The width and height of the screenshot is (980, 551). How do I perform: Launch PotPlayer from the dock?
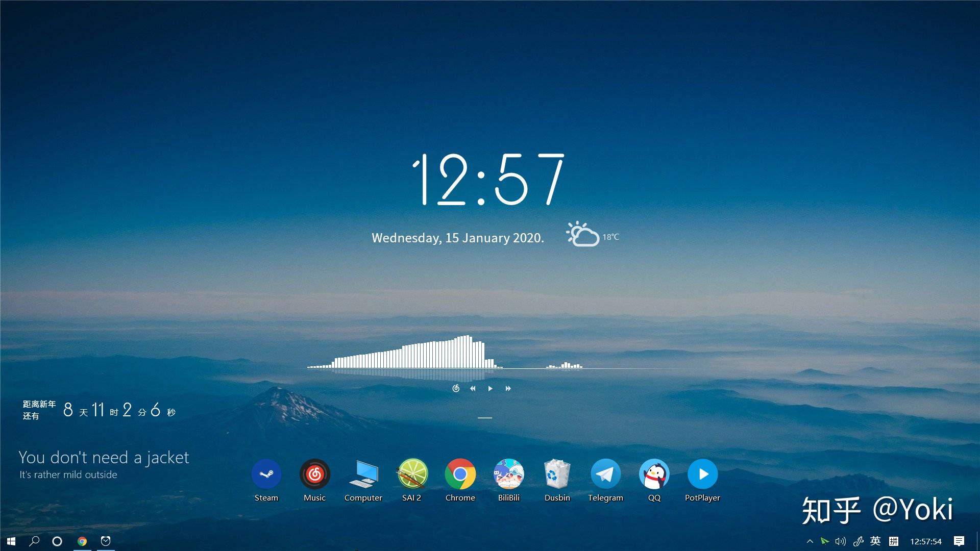tap(702, 474)
